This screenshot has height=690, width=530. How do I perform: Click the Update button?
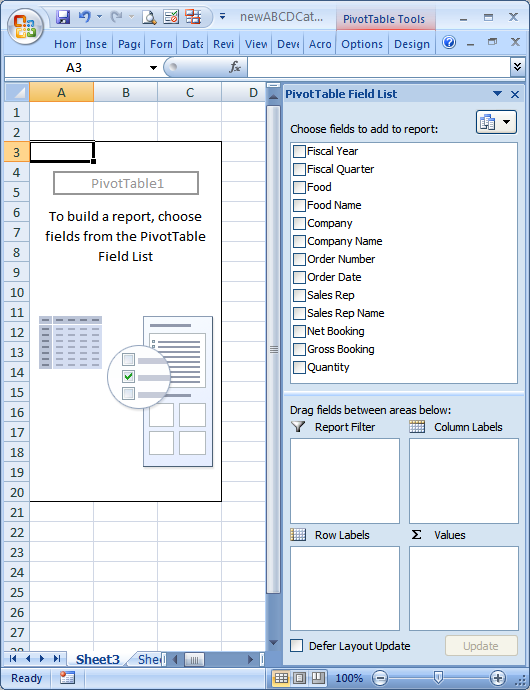481,646
